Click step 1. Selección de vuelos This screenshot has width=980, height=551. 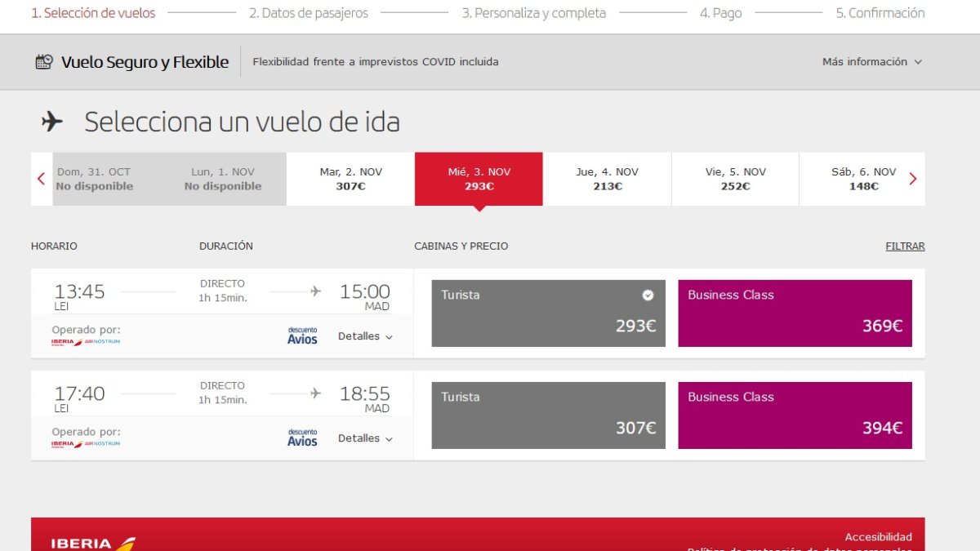[x=93, y=13]
